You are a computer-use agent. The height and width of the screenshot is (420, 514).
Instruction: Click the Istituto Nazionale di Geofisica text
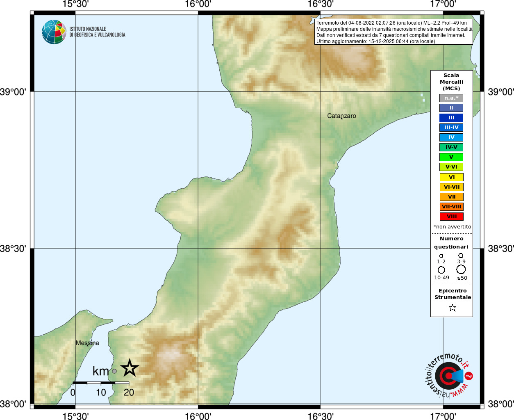click(97, 32)
